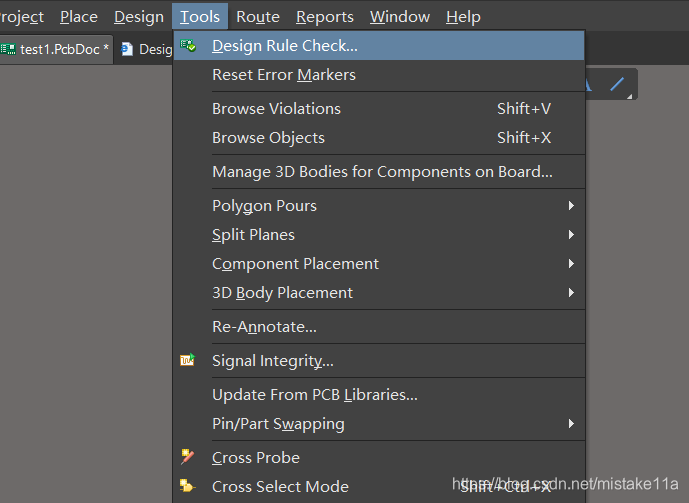The height and width of the screenshot is (503, 689).
Task: Open Manage 3D Bodies for Components on Board
Action: [382, 172]
